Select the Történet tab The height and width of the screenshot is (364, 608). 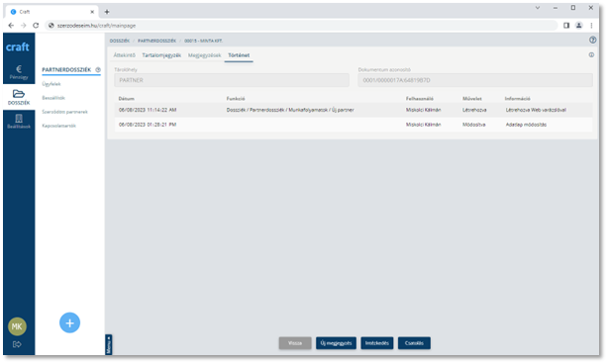(x=239, y=55)
